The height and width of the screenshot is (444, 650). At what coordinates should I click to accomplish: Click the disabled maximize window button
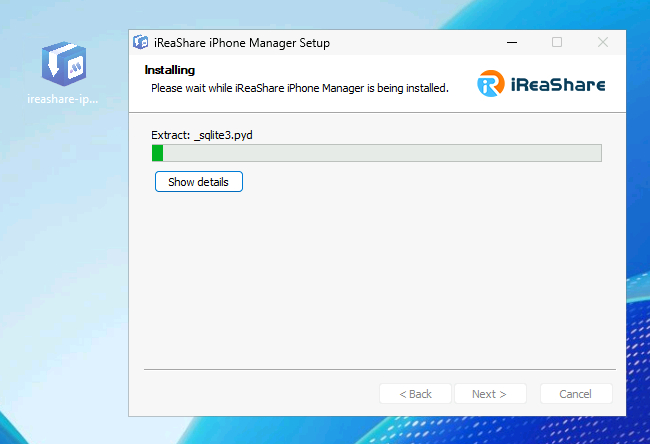[x=557, y=43]
